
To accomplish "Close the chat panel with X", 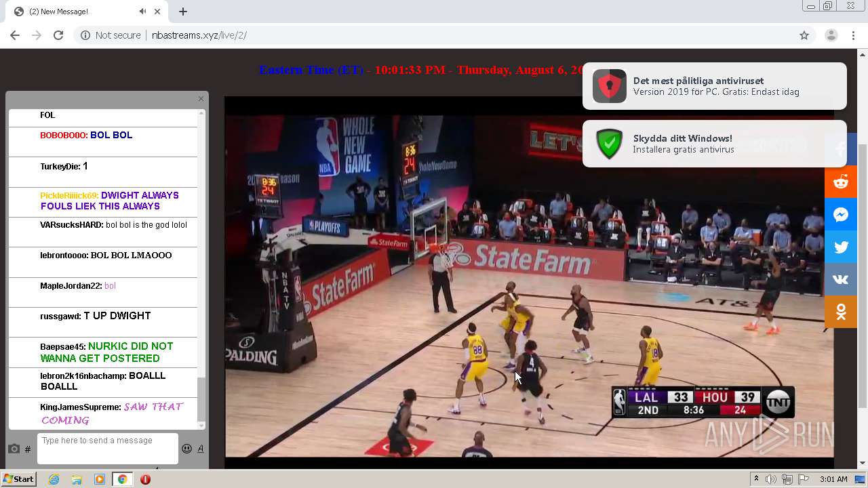I will tap(201, 99).
